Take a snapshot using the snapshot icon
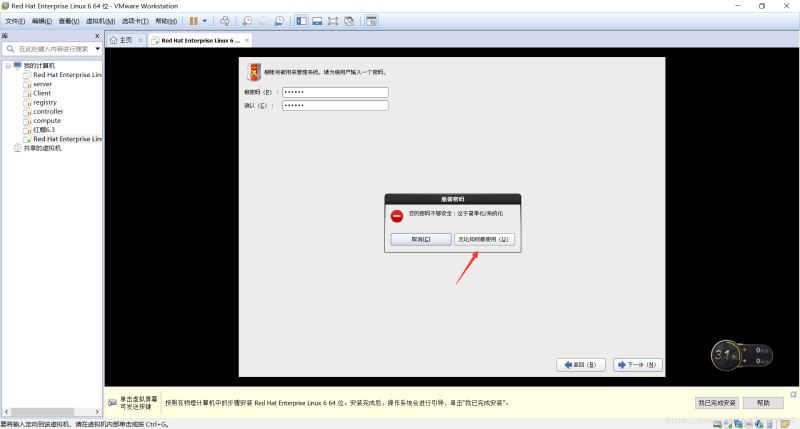The image size is (800, 429). click(246, 20)
